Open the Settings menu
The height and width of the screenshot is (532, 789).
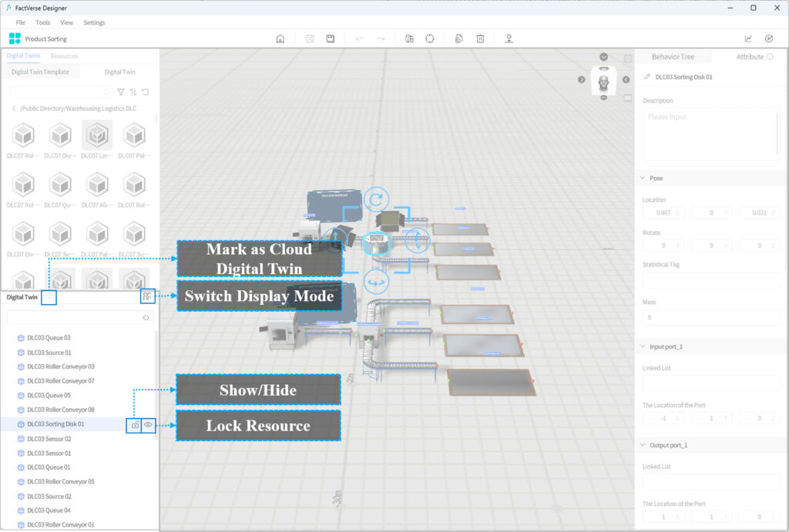pyautogui.click(x=94, y=22)
